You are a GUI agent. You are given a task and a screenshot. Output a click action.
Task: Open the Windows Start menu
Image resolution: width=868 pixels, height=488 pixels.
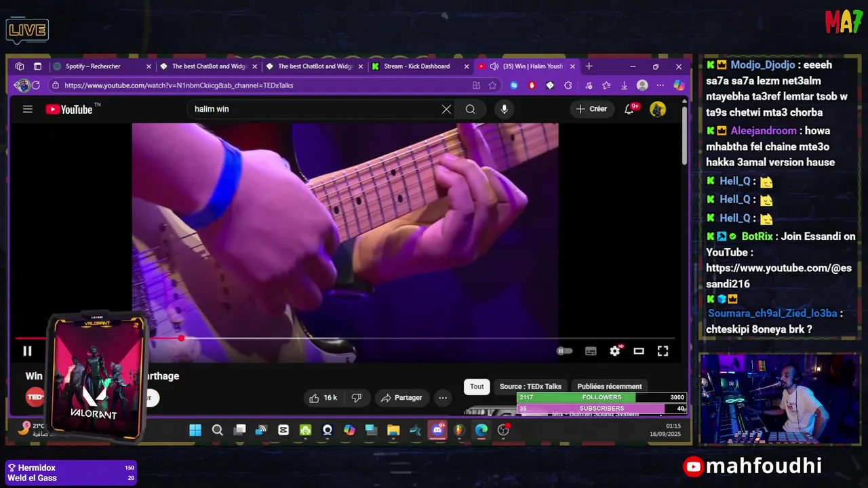click(x=195, y=430)
